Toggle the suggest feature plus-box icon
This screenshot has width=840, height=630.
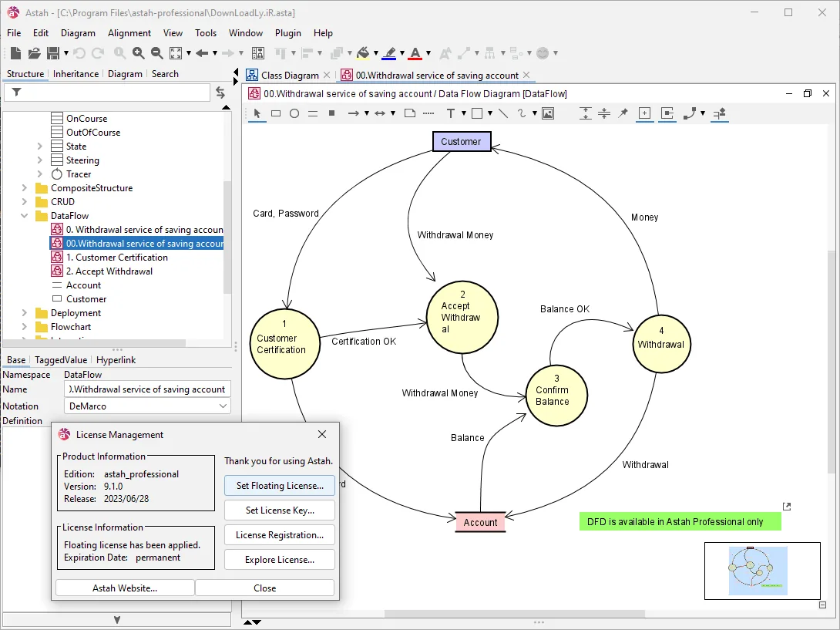[x=644, y=113]
